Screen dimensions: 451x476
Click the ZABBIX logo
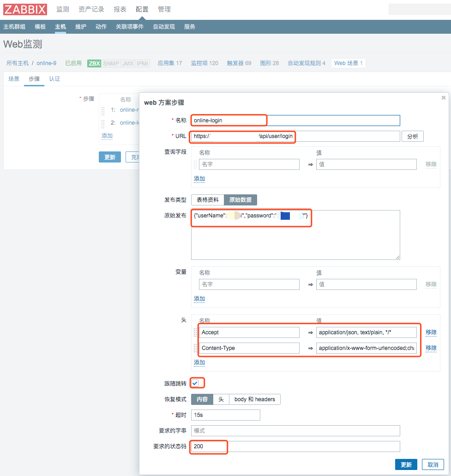tap(25, 9)
